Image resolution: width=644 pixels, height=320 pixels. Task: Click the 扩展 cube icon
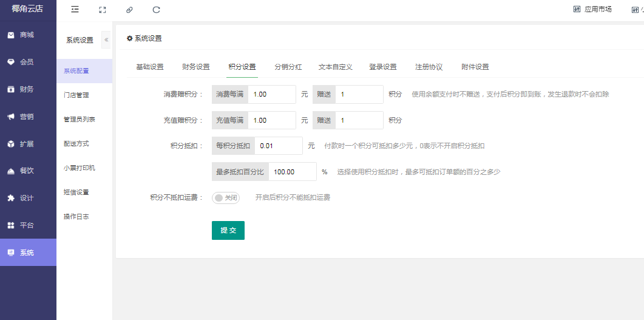click(x=11, y=144)
